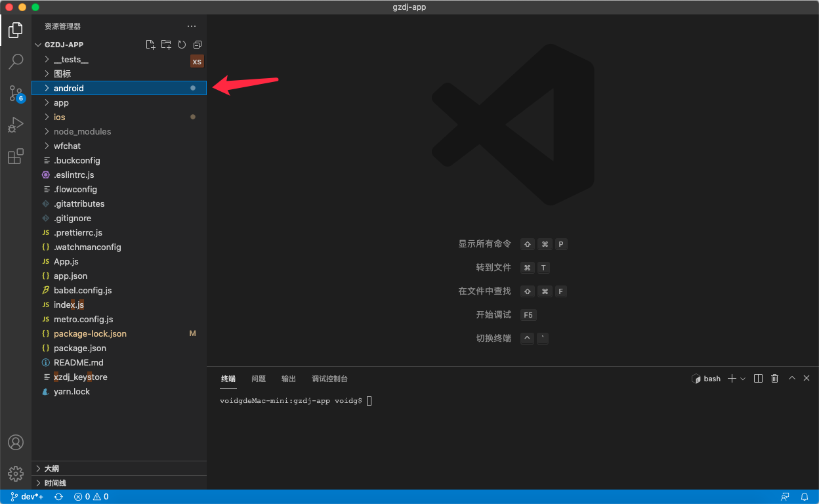The image size is (819, 504).
Task: Open the yarn.lock file
Action: [x=119, y=391]
